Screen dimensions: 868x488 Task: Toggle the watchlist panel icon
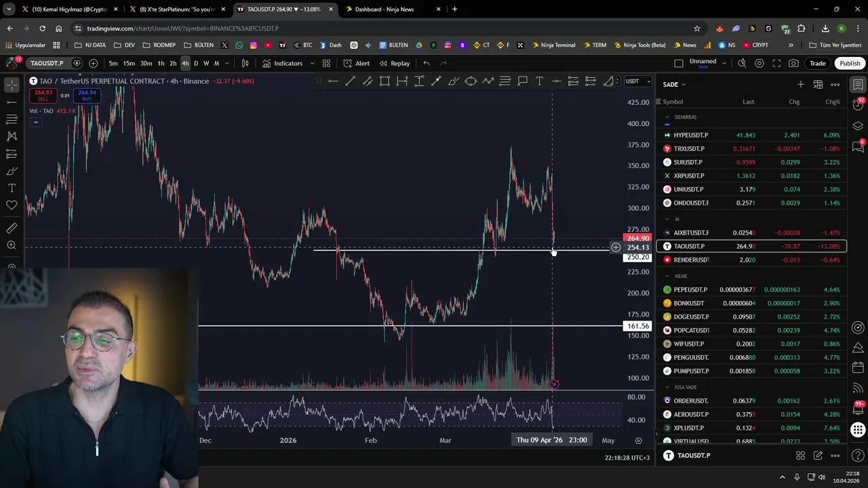tap(858, 85)
